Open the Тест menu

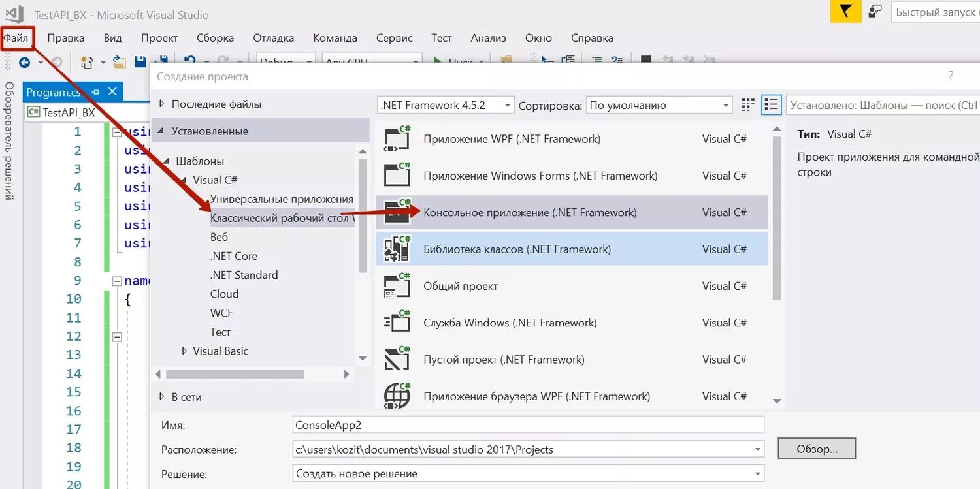pyautogui.click(x=442, y=38)
